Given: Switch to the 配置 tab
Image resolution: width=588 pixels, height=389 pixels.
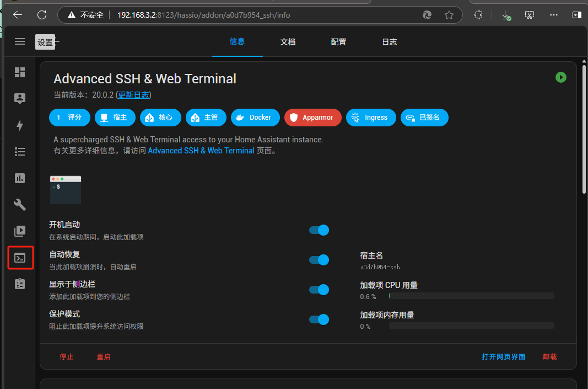Looking at the screenshot, I should [338, 42].
